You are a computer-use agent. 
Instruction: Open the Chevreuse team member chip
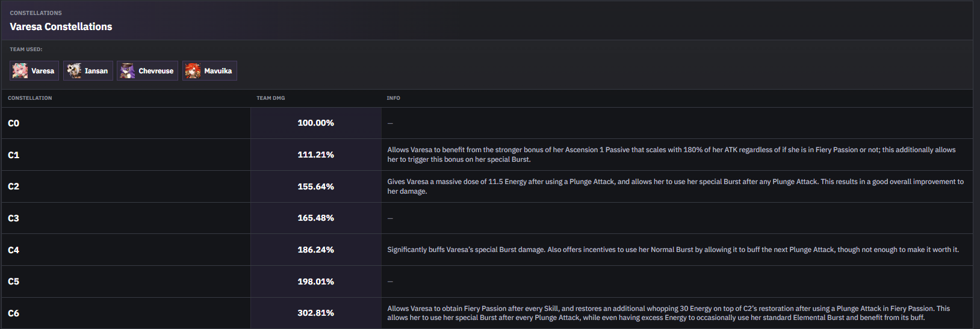[x=147, y=71]
